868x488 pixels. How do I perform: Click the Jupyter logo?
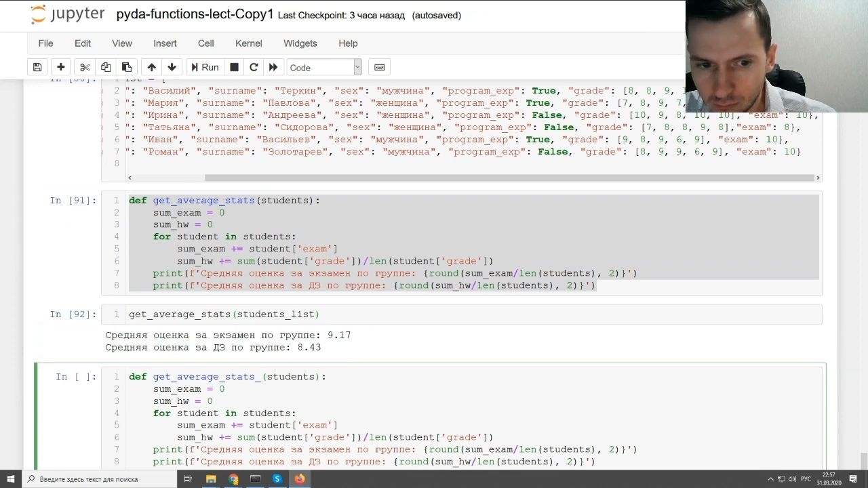click(x=68, y=14)
